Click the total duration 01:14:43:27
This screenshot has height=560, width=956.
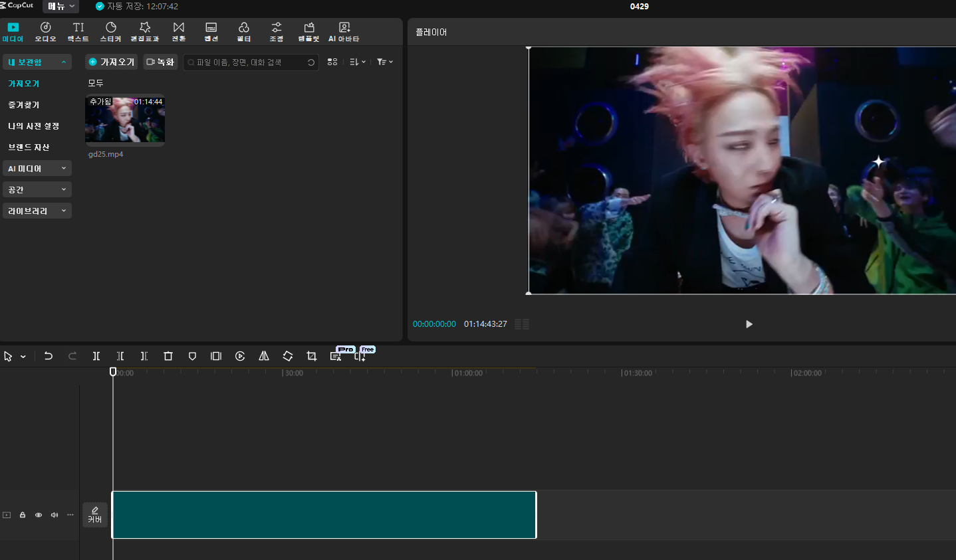[x=485, y=324]
